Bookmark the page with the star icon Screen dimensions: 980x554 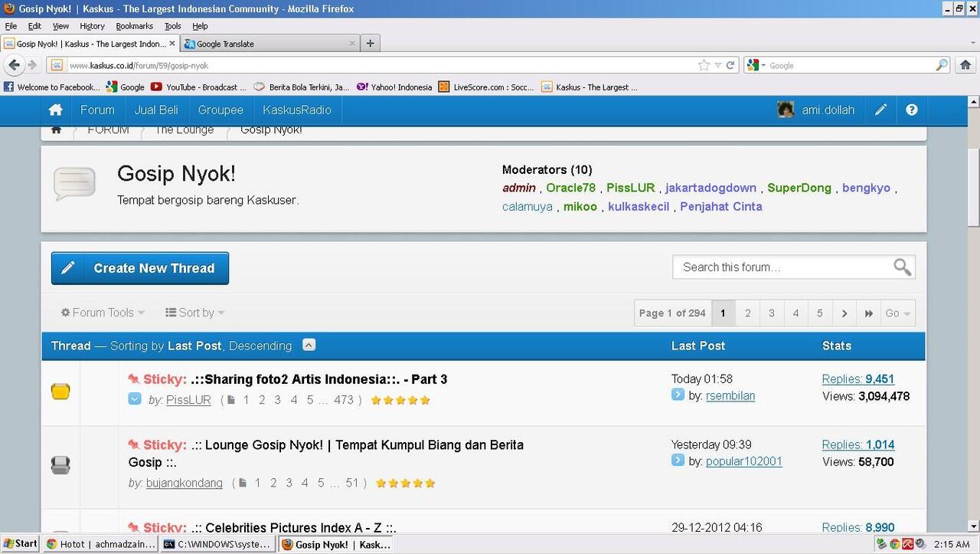(704, 65)
